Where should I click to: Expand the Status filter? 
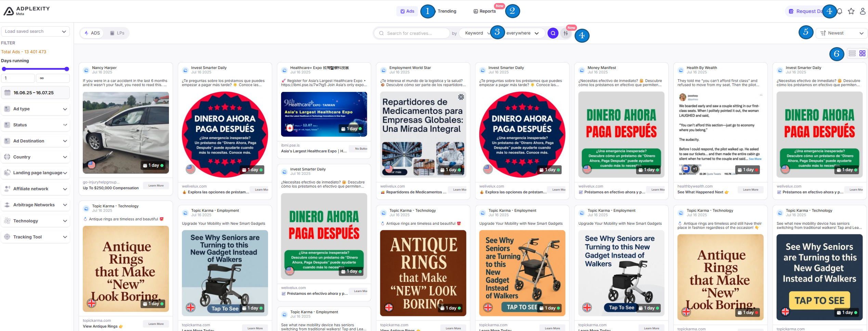[35, 125]
